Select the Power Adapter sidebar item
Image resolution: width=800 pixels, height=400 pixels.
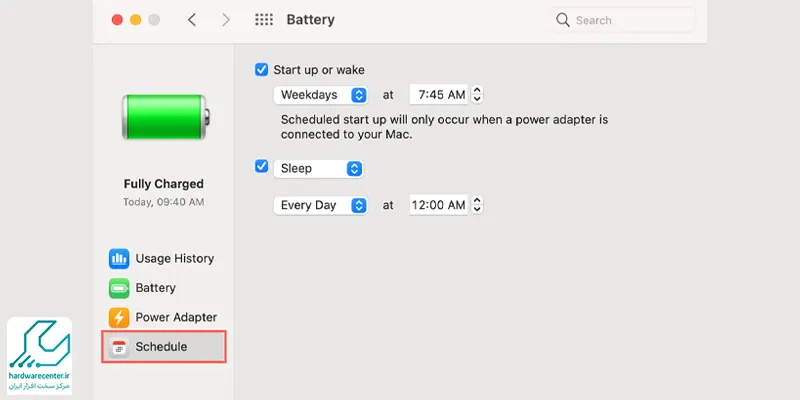pos(176,318)
